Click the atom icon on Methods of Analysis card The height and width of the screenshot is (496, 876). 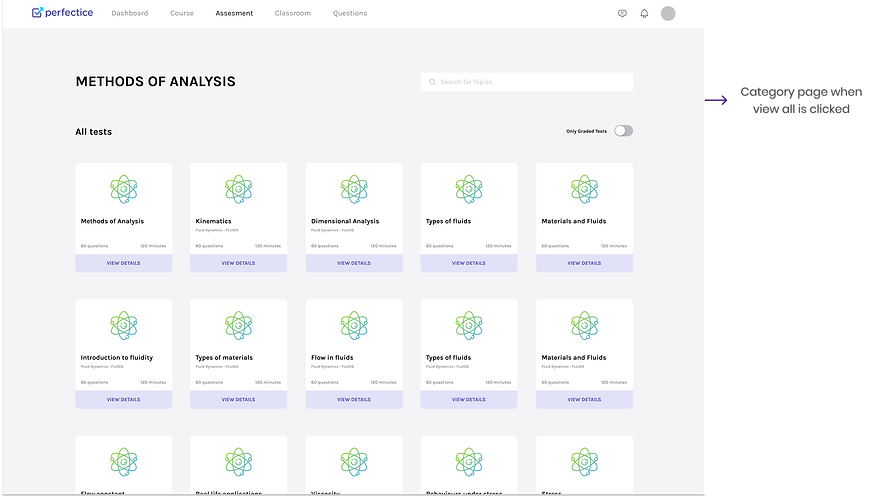[123, 189]
